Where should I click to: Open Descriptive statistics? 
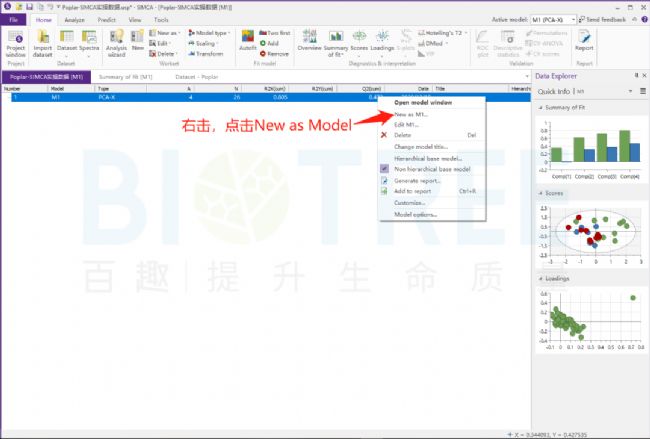(507, 44)
